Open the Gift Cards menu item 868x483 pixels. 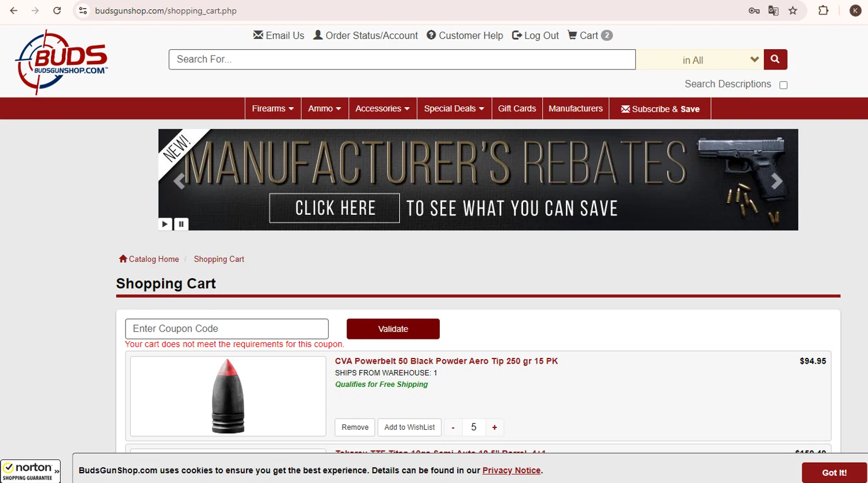coord(517,108)
